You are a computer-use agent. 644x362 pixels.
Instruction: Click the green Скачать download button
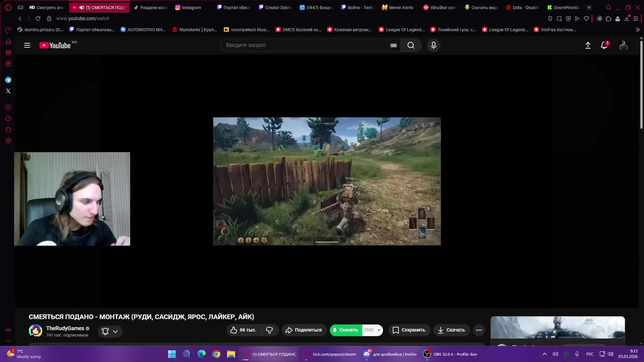point(346,330)
